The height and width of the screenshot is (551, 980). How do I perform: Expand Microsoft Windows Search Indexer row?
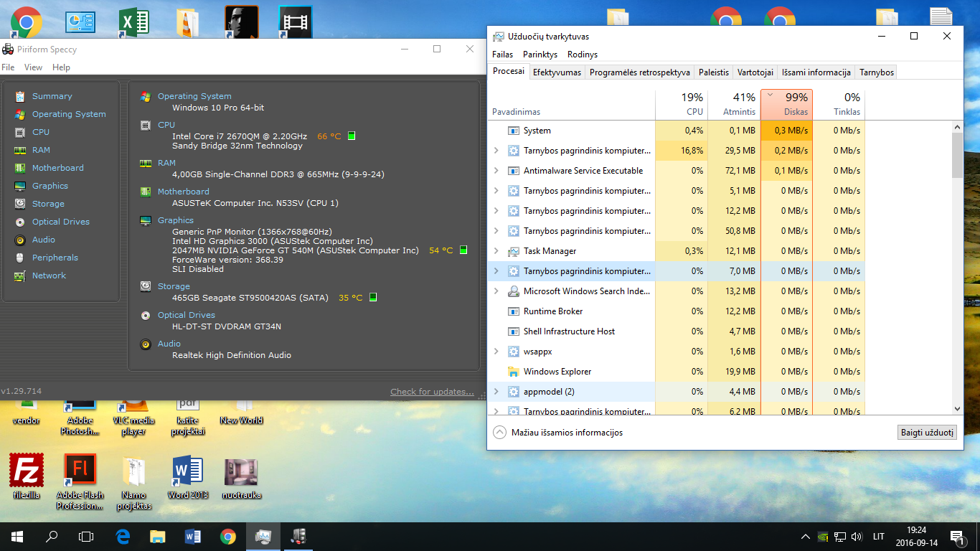coord(496,291)
